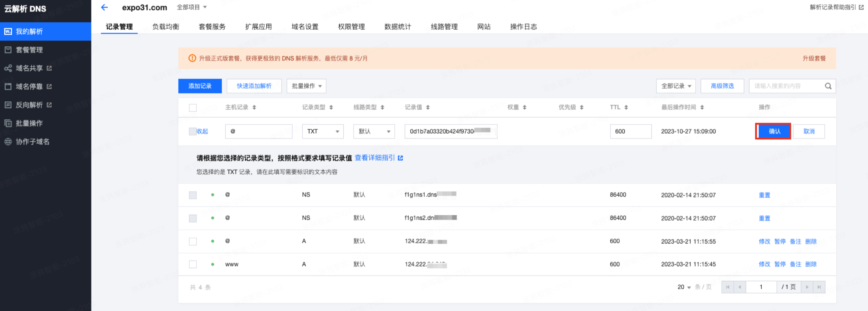Screen dimensions: 868x311
Task: Switch to the 域名设置 tab
Action: coord(305,27)
